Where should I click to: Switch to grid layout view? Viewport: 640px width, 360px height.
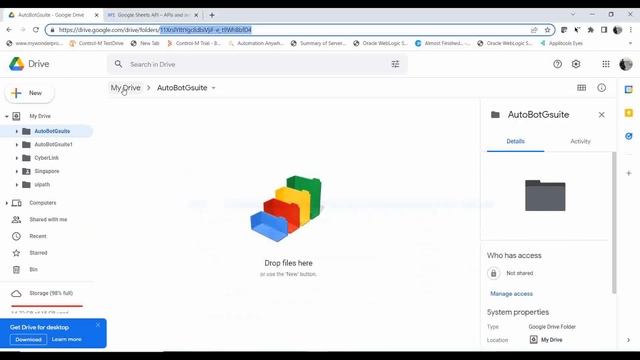[581, 88]
